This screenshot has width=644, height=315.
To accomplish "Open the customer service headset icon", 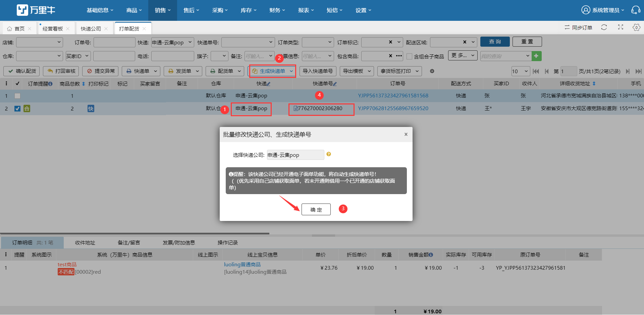I will point(635,10).
